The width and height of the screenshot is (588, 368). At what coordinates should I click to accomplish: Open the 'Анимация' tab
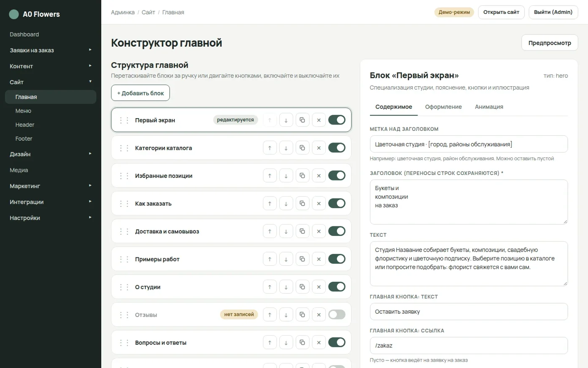[489, 107]
